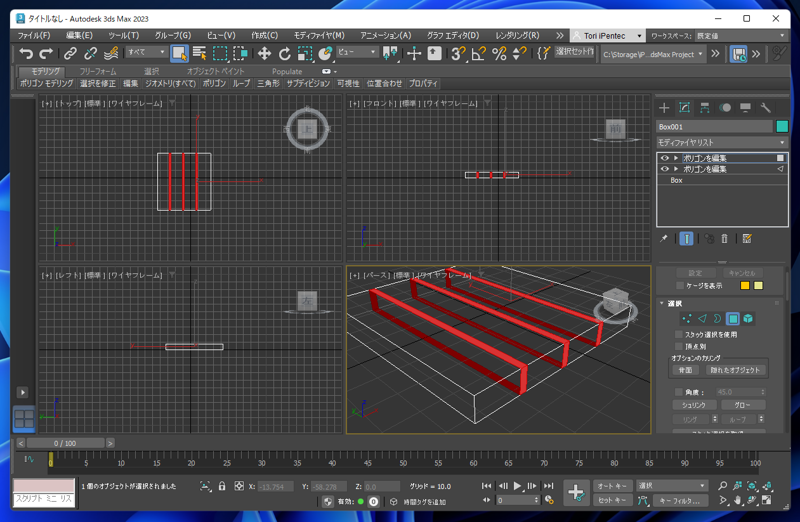Click the Undo arrow icon
Image resolution: width=800 pixels, height=522 pixels.
point(26,53)
